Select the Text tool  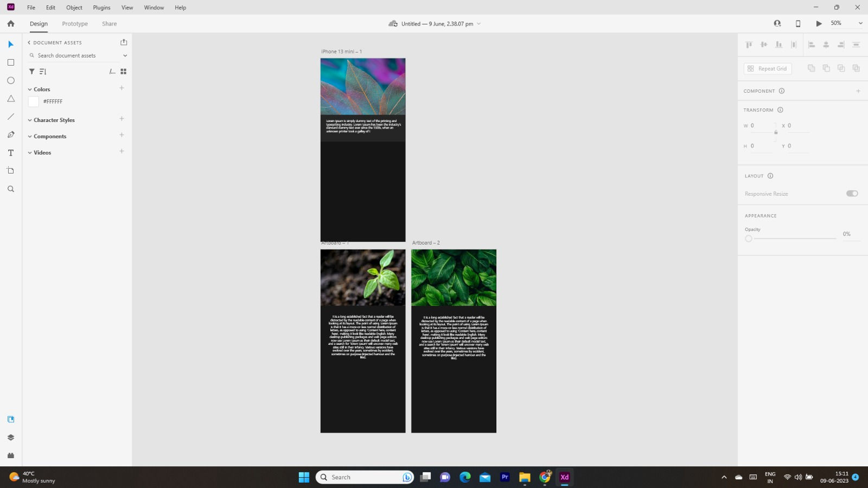pos(11,153)
